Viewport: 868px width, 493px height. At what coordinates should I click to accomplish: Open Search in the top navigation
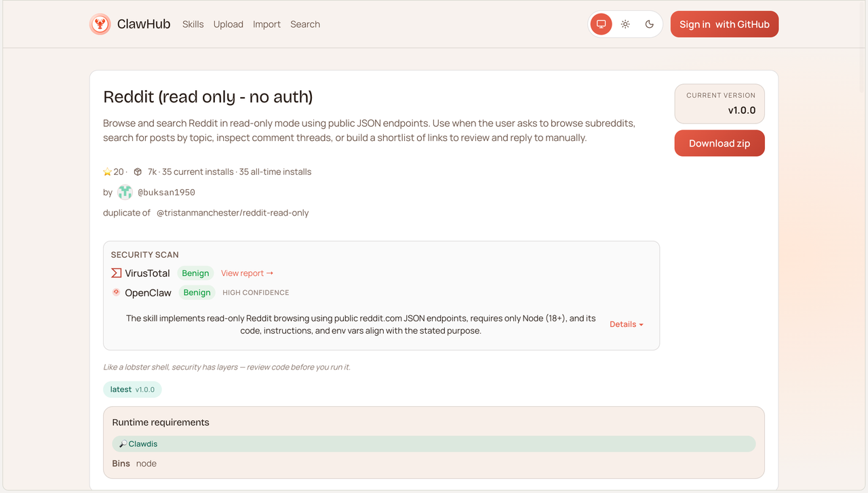(x=305, y=24)
